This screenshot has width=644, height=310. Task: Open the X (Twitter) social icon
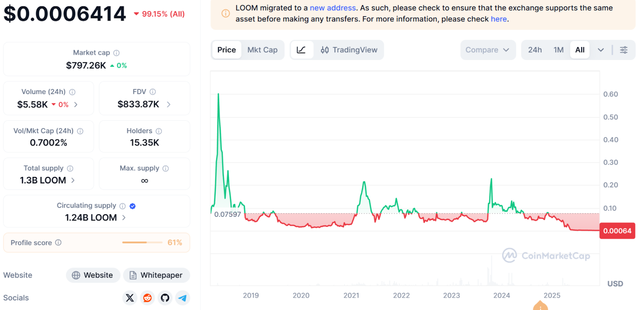[x=130, y=298]
